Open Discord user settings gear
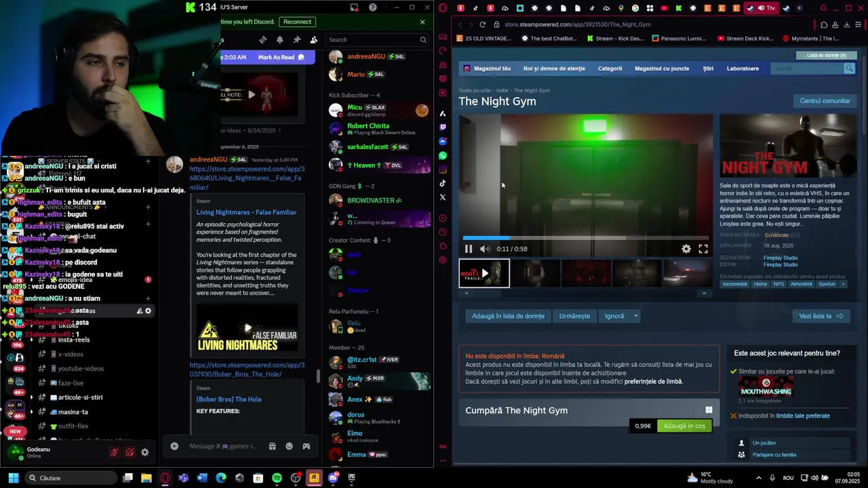This screenshot has width=868, height=488. pos(144,452)
